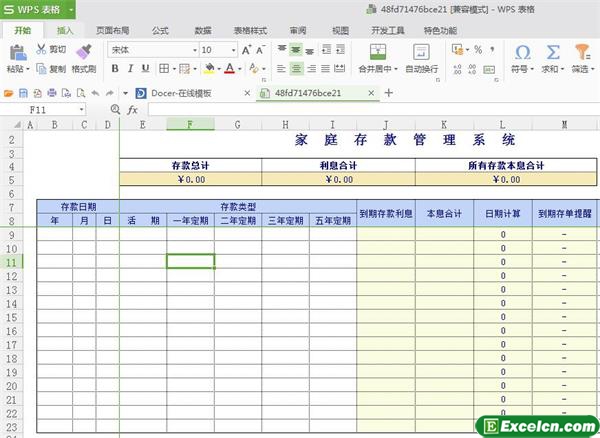Toggle underline formatting
This screenshot has width=600, height=438.
click(x=147, y=69)
